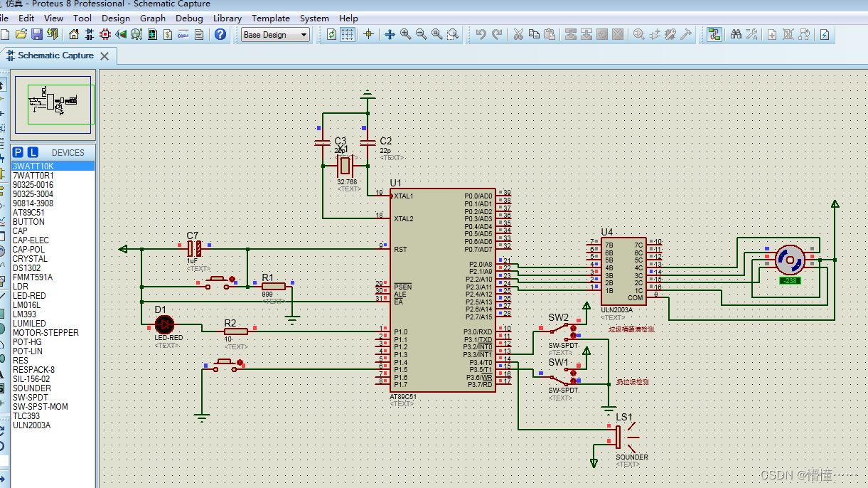Copy selection to clipboard icon
The image size is (868, 488).
click(x=534, y=34)
